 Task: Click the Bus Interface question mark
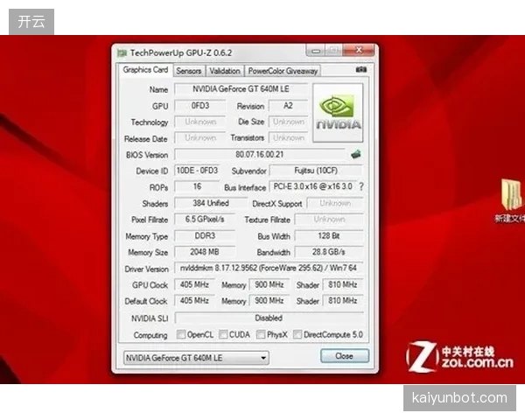coord(361,186)
